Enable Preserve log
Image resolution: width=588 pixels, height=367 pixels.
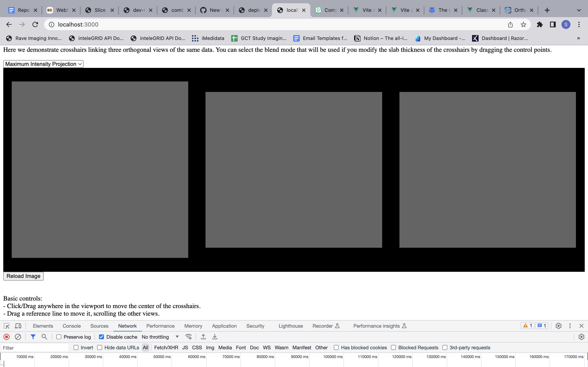[59, 337]
